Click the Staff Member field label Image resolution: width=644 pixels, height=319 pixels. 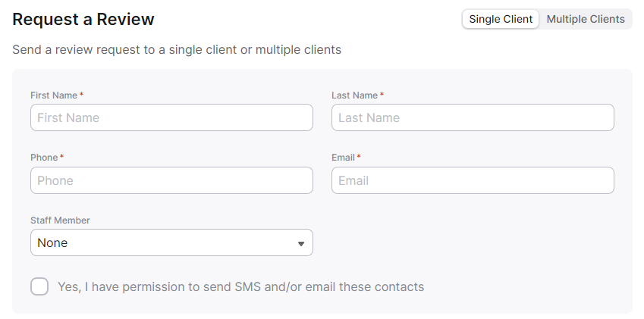(x=60, y=220)
